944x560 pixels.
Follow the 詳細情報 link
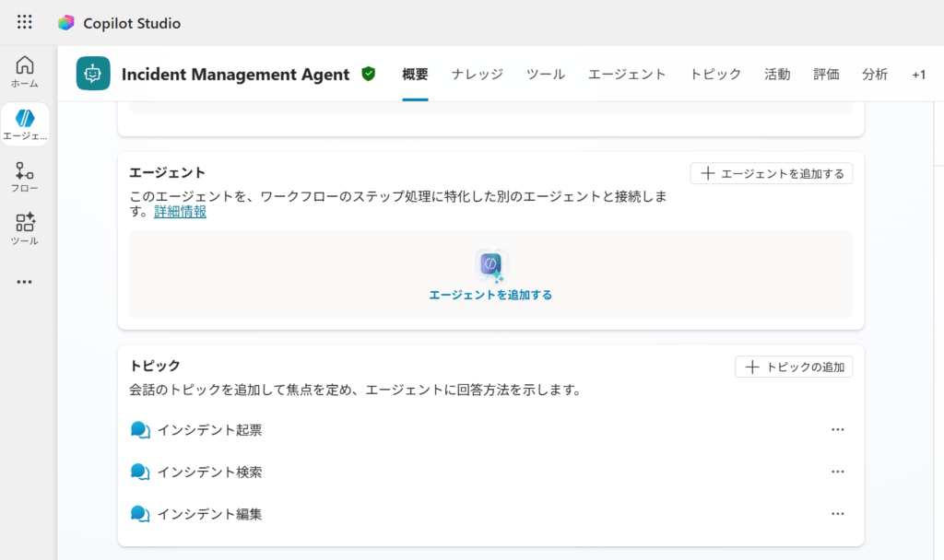pyautogui.click(x=180, y=212)
